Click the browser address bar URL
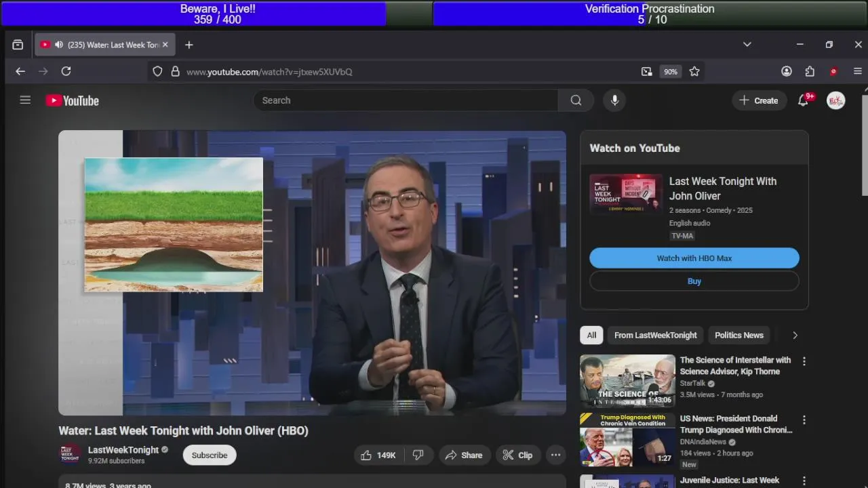 tap(269, 72)
